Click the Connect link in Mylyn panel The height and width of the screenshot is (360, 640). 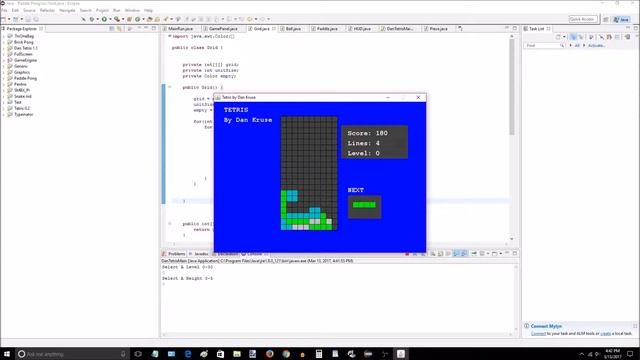538,334
